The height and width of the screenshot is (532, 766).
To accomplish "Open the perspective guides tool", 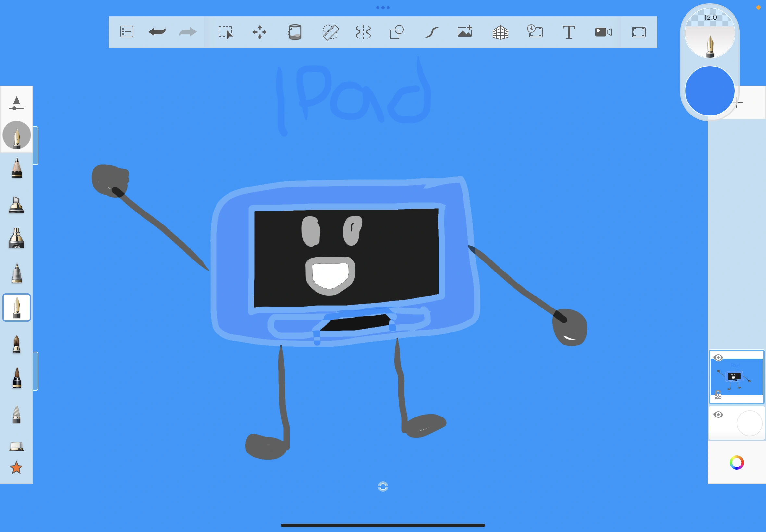I will (500, 32).
